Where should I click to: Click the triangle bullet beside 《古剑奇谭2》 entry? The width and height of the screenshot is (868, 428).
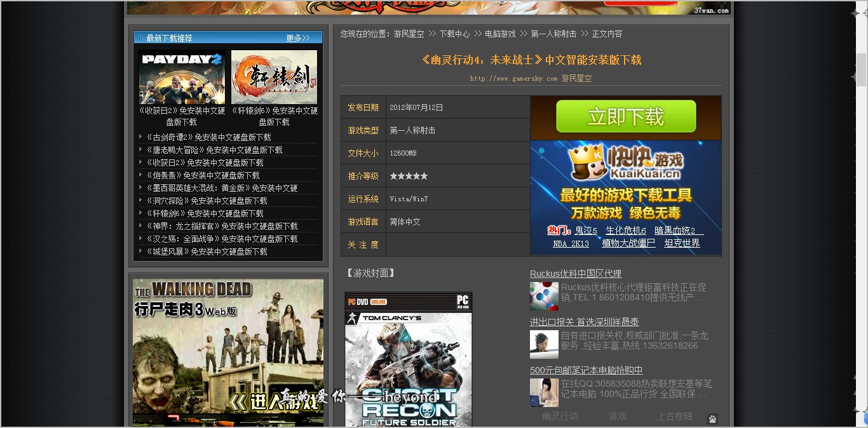click(140, 137)
